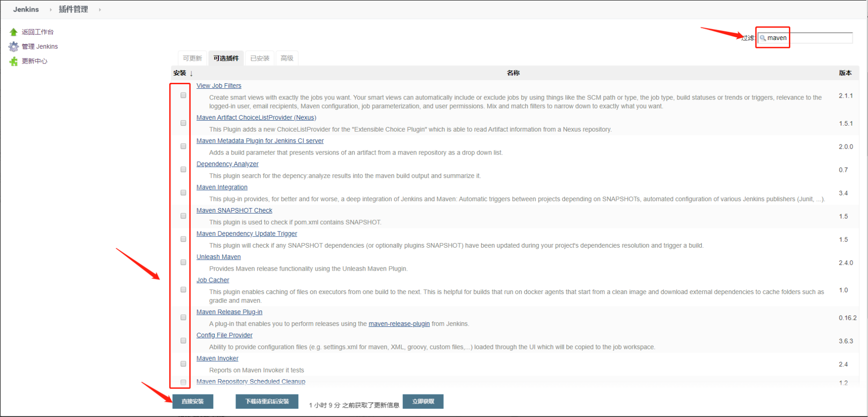Toggle sort arrow in 安装 column header
The height and width of the screenshot is (417, 868).
(x=191, y=73)
